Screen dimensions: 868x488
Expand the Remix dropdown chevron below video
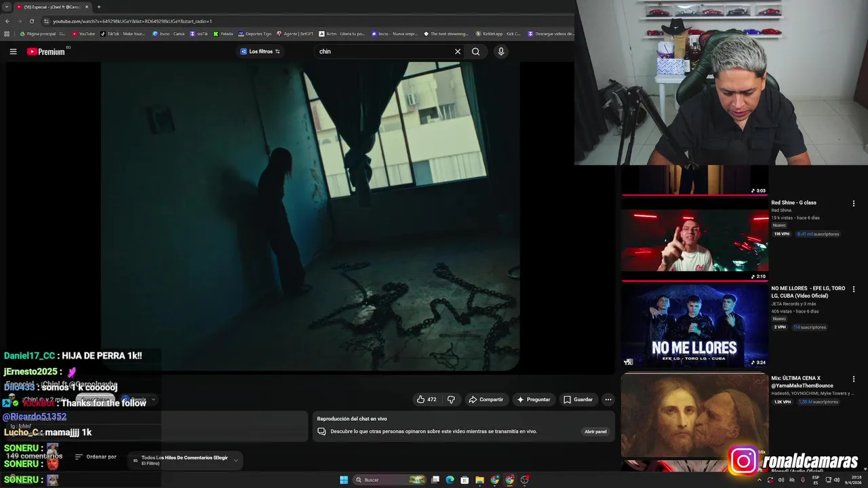pos(153,400)
